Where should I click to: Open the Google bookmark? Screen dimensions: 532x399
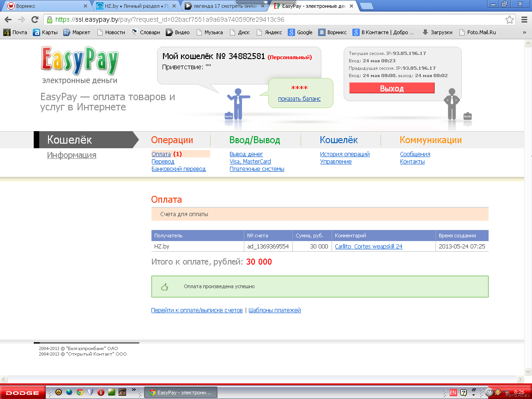pos(300,32)
